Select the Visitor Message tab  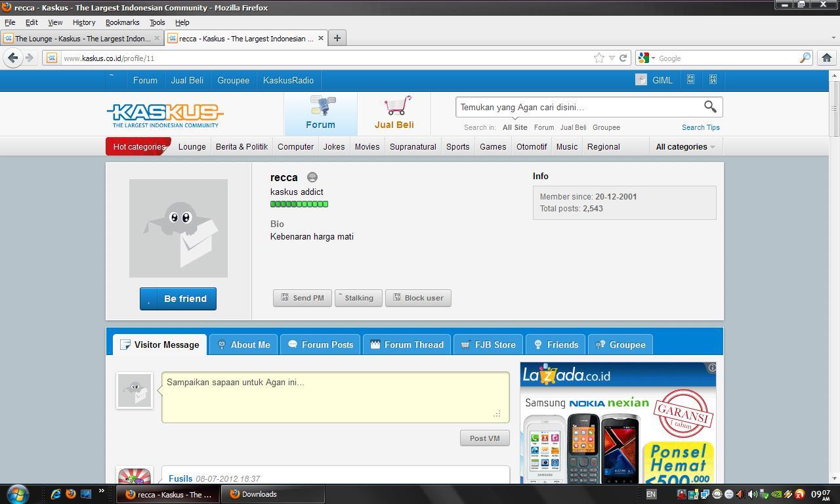coord(159,345)
